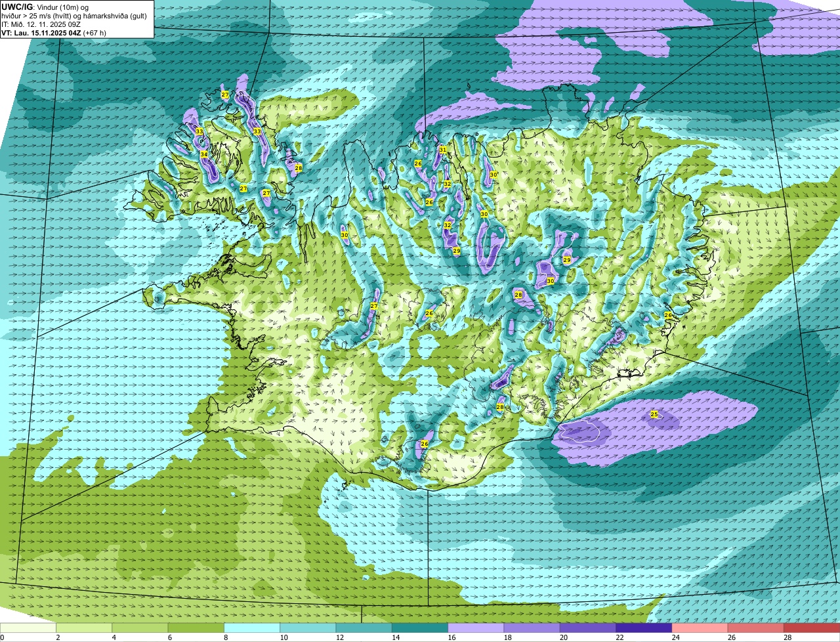Select the legend tick label '8'
The height and width of the screenshot is (642, 840).
[225, 637]
